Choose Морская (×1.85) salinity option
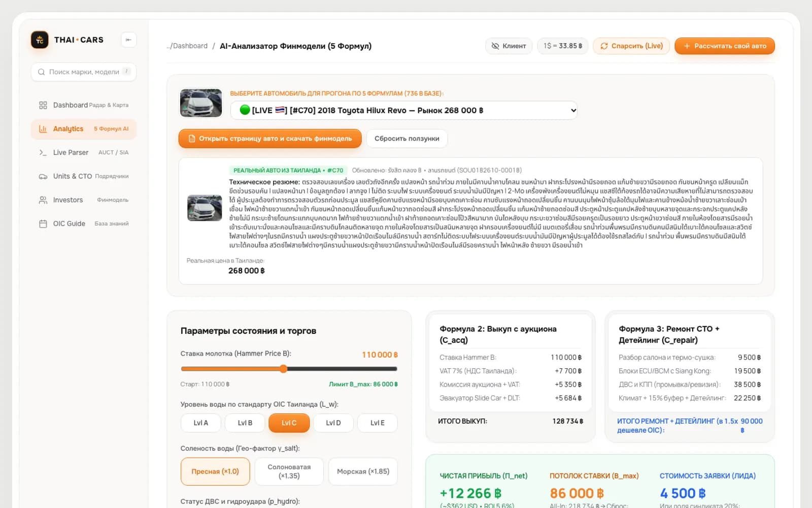 click(x=363, y=471)
